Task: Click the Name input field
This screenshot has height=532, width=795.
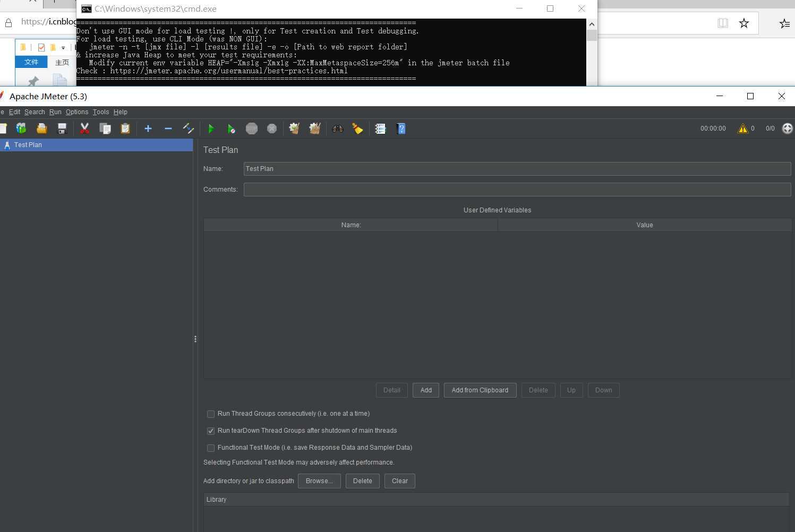Action: [x=517, y=169]
